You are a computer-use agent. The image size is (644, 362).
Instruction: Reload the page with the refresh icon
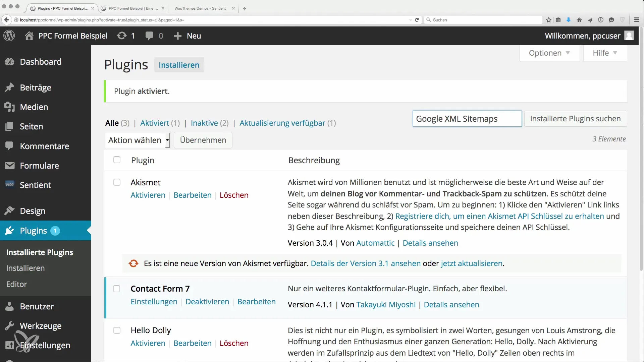point(417,20)
